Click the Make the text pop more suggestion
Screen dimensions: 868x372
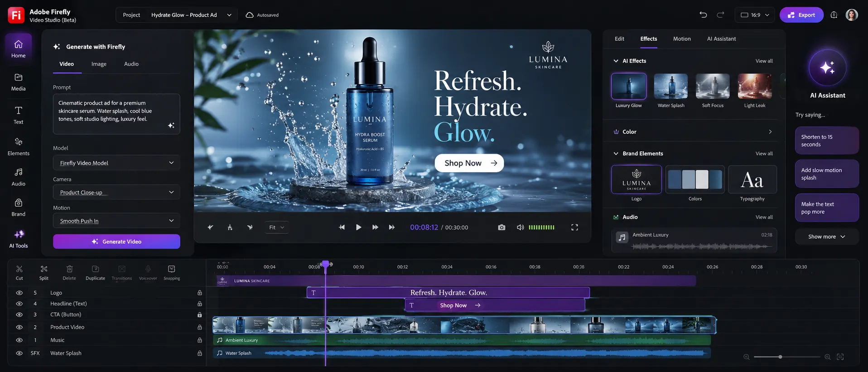(827, 208)
